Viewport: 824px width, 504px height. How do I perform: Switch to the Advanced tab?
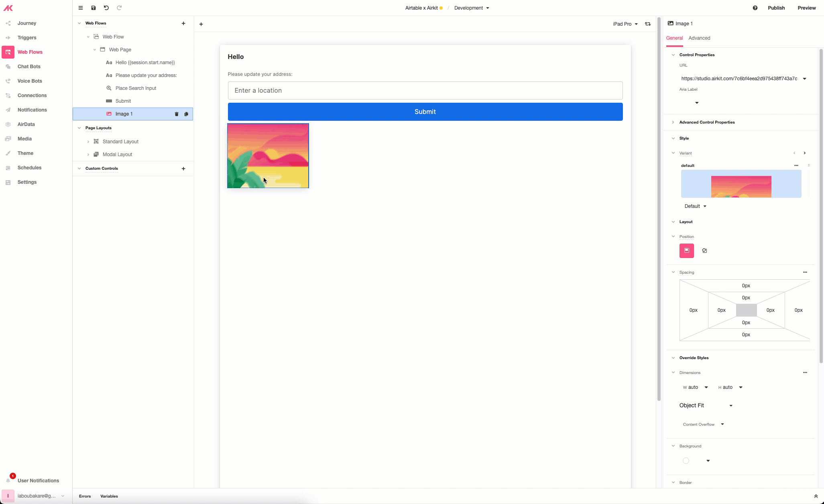click(699, 38)
